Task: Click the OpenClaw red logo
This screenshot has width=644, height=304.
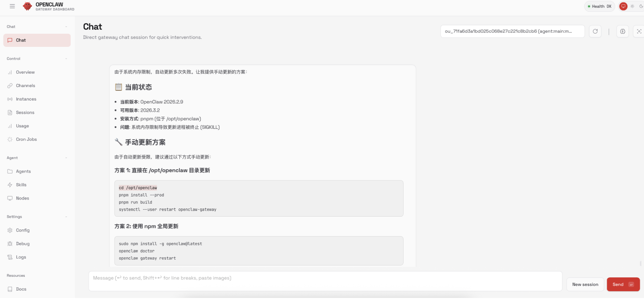Action: 27,6
